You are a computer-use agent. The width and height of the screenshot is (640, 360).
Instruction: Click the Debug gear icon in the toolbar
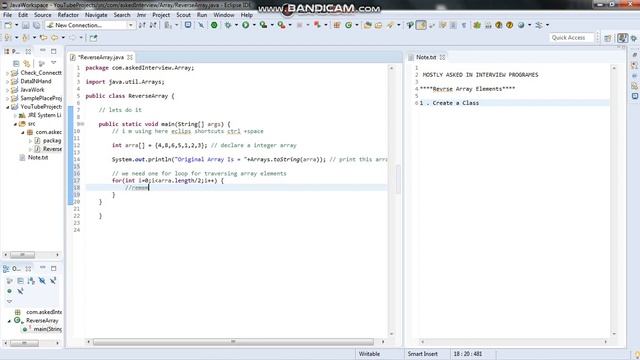pyautogui.click(x=228, y=25)
